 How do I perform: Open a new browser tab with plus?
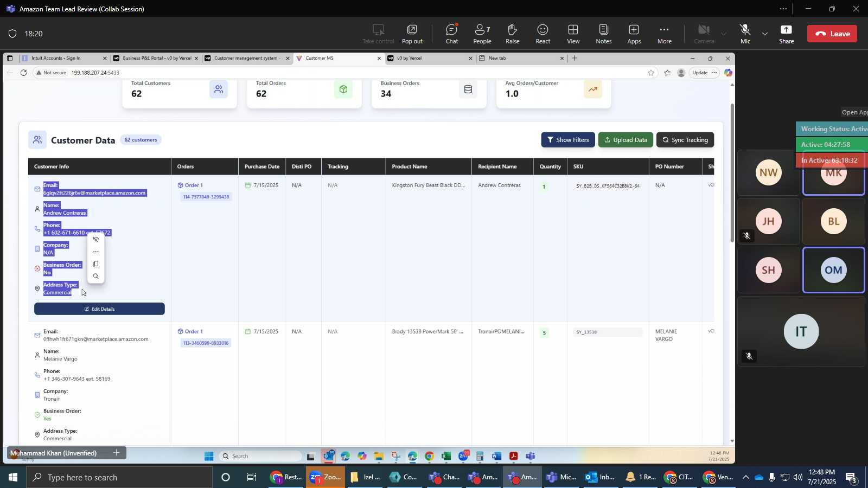click(575, 58)
